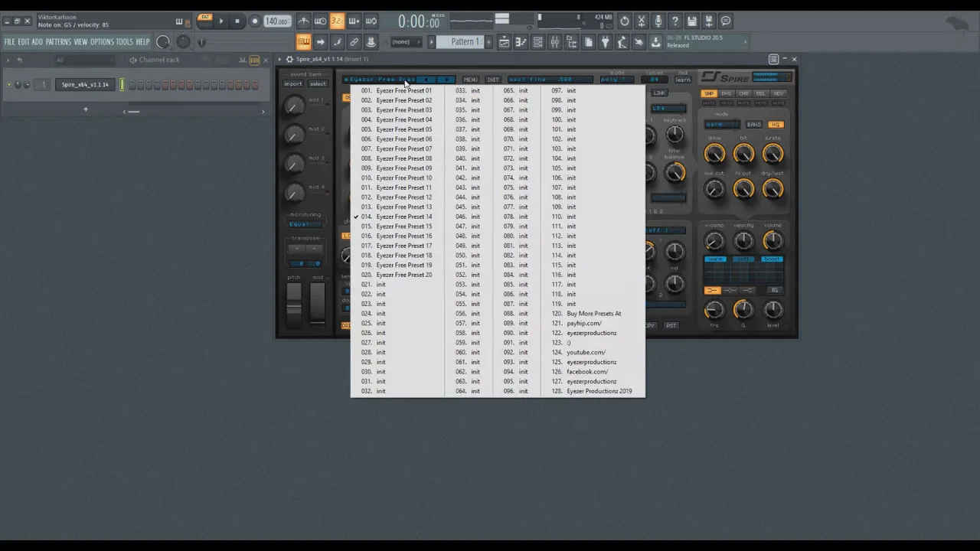Screen dimensions: 980x551
Task: Save project with the floppy disk icon
Action: pos(692,21)
